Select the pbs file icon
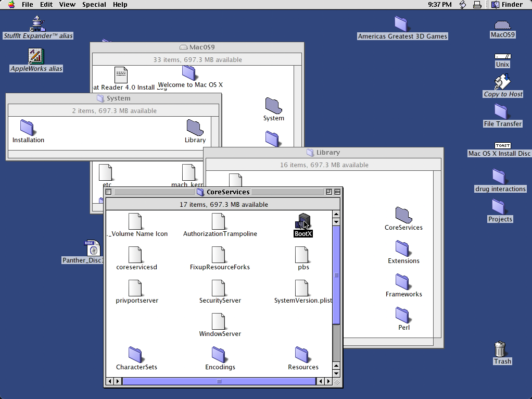532x399 pixels. point(303,255)
